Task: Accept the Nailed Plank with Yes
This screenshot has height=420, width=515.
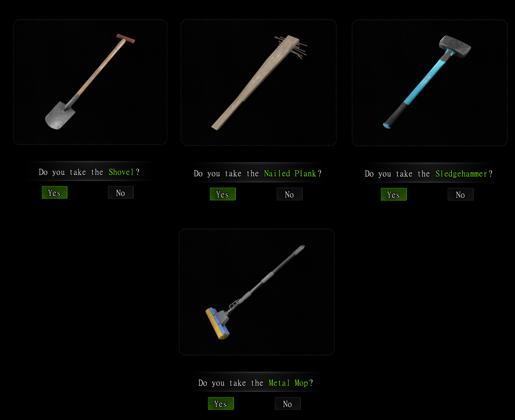Action: pyautogui.click(x=223, y=194)
